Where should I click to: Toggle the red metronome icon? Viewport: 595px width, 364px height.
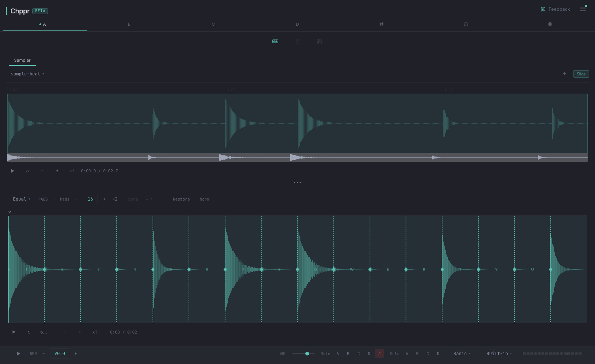pyautogui.click(x=379, y=354)
